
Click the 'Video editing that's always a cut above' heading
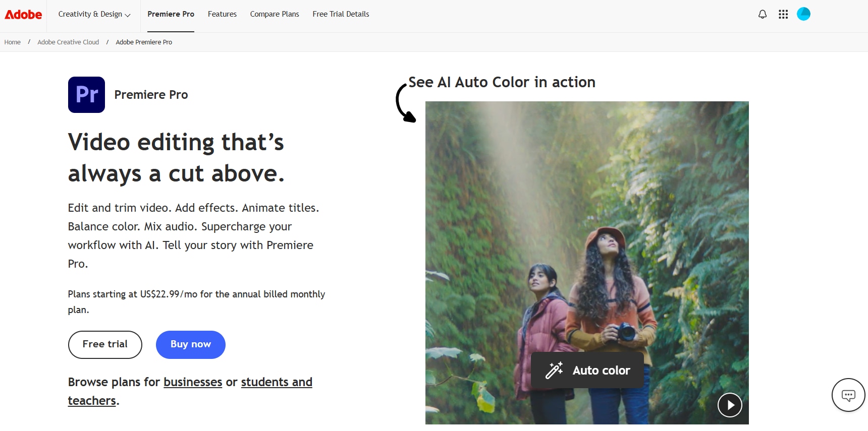[x=176, y=158]
